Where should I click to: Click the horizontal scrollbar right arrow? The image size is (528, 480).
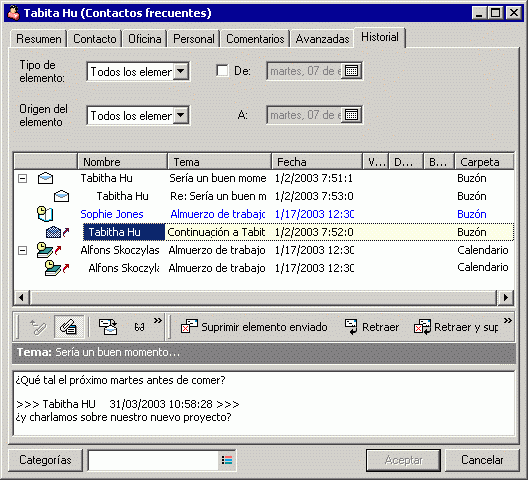click(x=505, y=297)
